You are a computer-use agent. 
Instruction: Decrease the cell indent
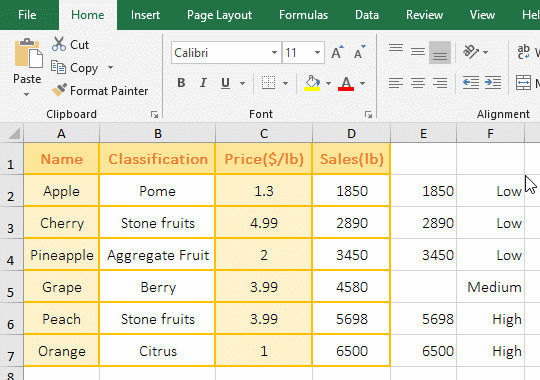pyautogui.click(x=471, y=83)
